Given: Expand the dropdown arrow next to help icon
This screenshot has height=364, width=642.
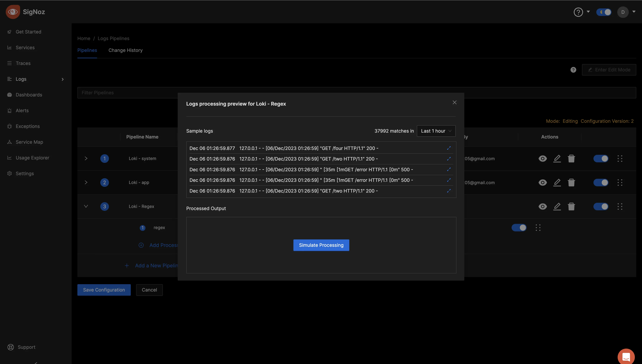Looking at the screenshot, I should point(588,11).
